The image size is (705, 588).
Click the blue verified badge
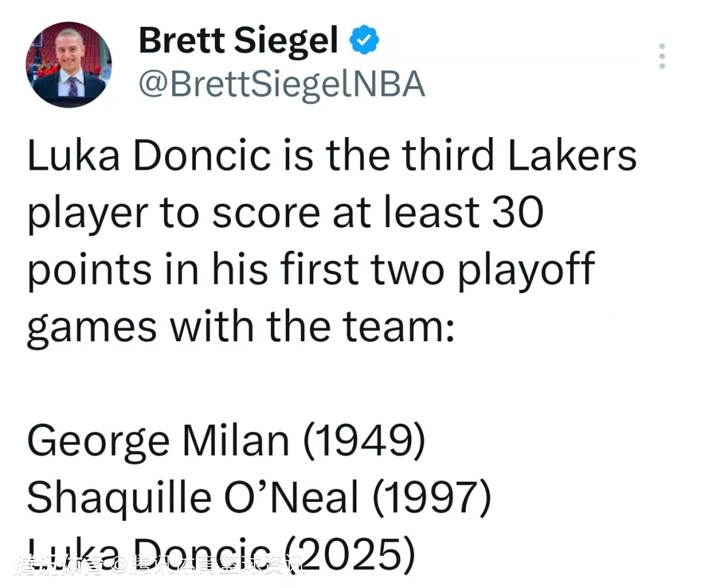[x=364, y=42]
